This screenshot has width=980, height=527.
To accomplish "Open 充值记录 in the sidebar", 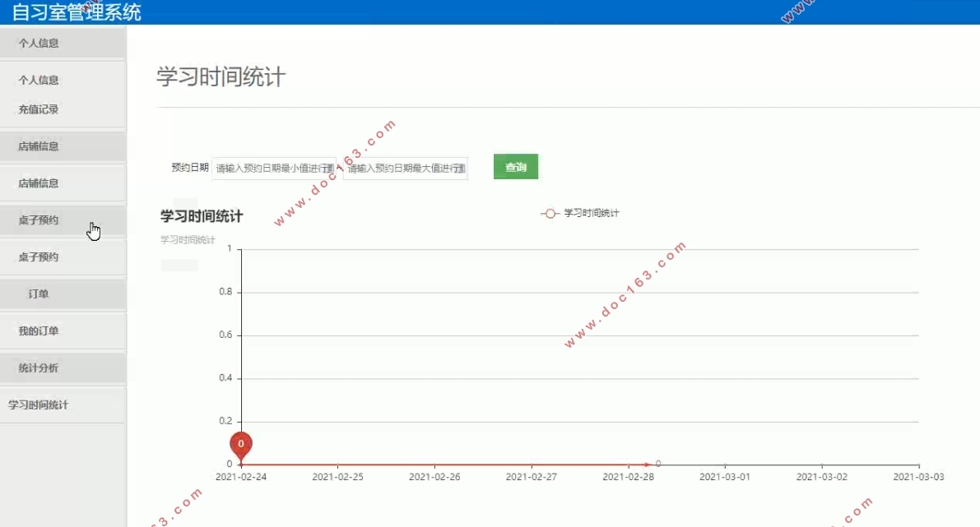I will [x=38, y=109].
